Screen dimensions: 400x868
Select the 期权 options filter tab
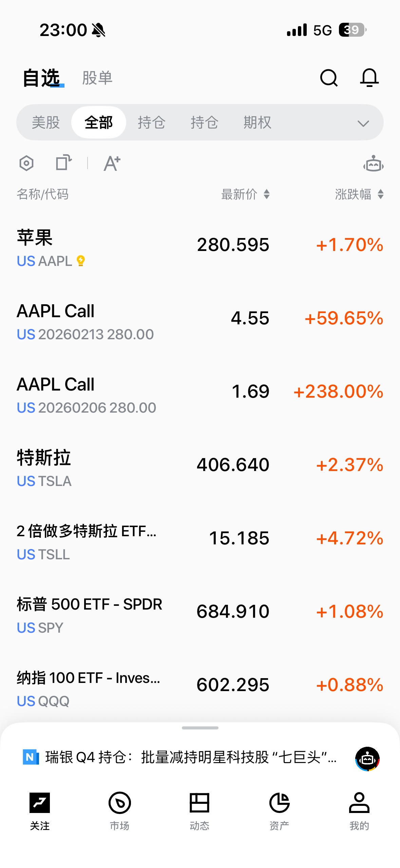click(x=257, y=123)
